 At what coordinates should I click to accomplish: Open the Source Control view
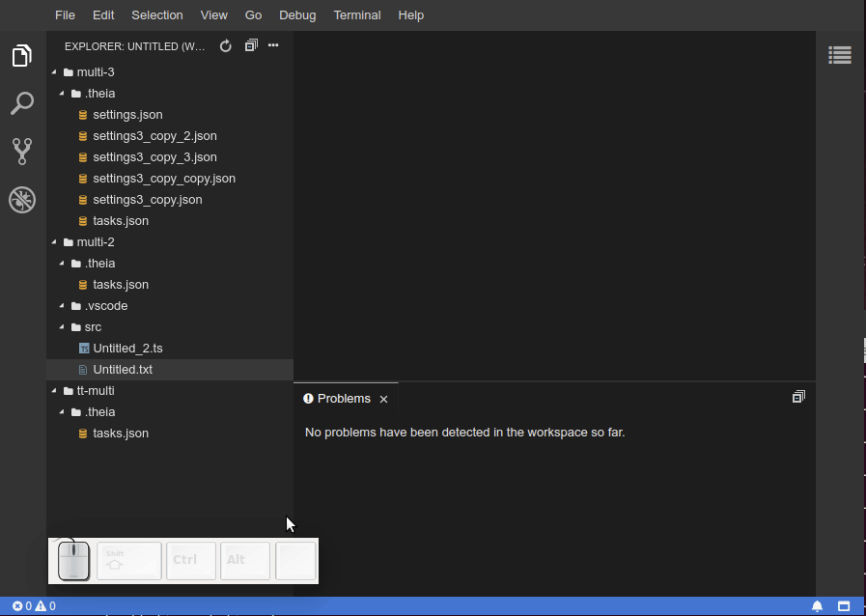pyautogui.click(x=21, y=151)
